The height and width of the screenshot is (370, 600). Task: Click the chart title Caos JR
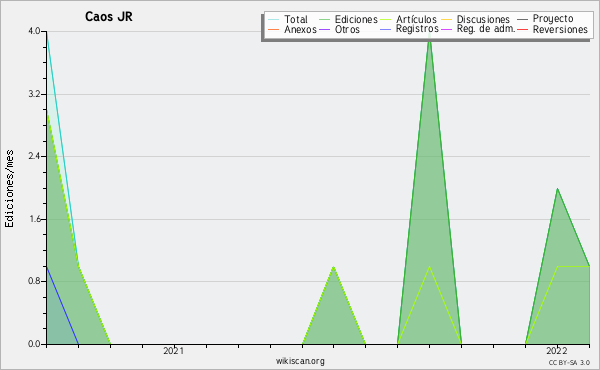tap(109, 16)
